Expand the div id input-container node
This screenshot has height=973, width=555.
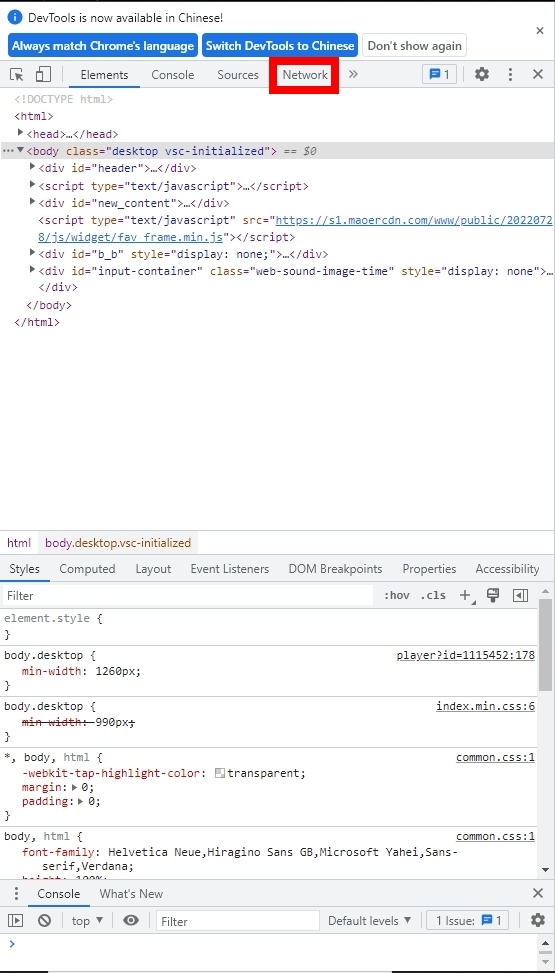click(x=32, y=269)
